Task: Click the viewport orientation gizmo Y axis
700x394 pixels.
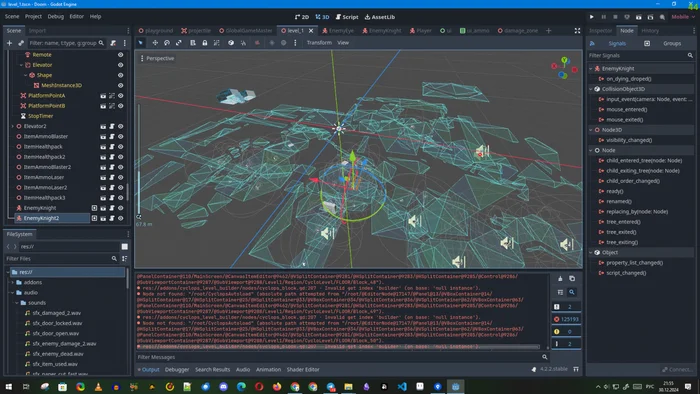Action: click(565, 60)
